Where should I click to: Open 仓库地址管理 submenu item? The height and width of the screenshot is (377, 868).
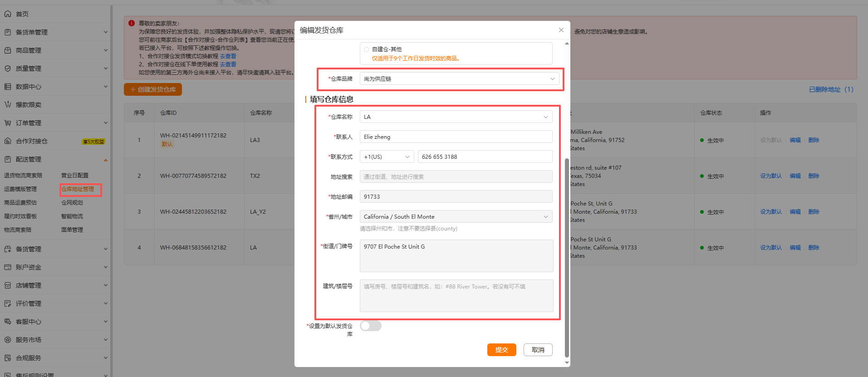(78, 189)
